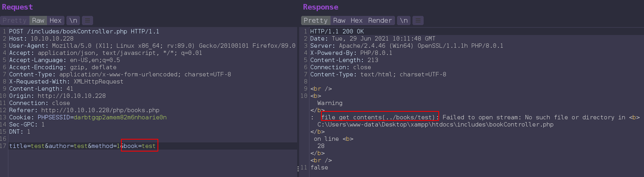Select the Pretty tab in Request
The image size is (644, 177).
pyautogui.click(x=14, y=20)
